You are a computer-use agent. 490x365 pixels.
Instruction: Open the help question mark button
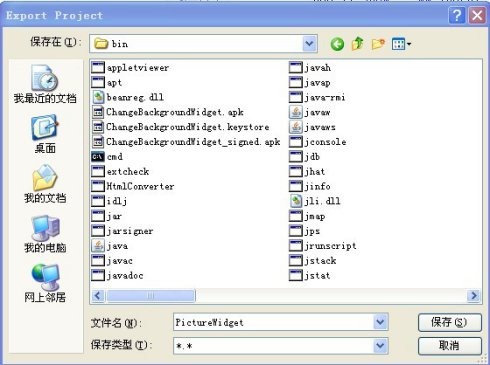coord(457,15)
